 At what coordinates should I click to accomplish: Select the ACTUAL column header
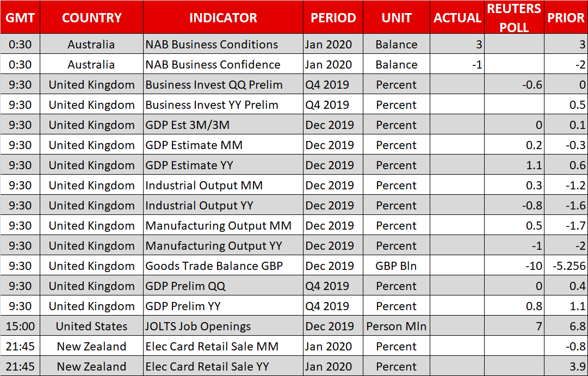457,17
